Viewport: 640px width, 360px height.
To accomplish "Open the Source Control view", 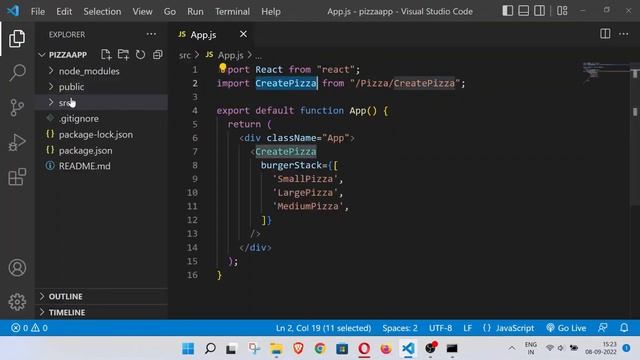I will pyautogui.click(x=17, y=108).
